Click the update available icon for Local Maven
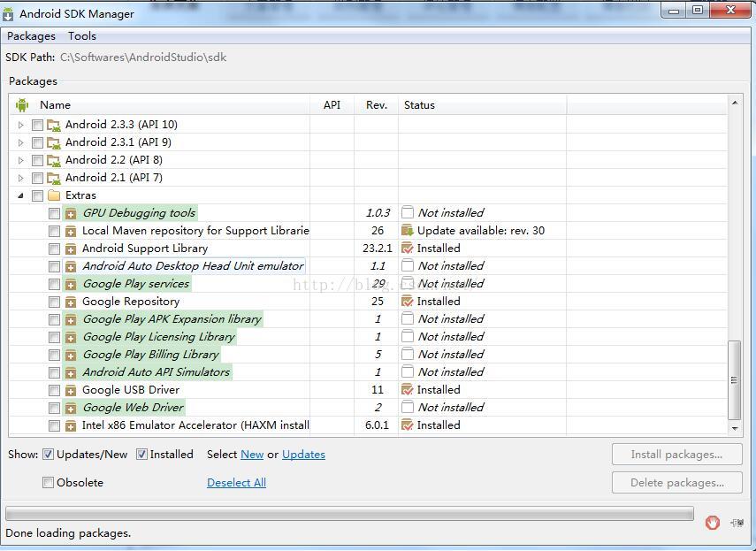 408,231
